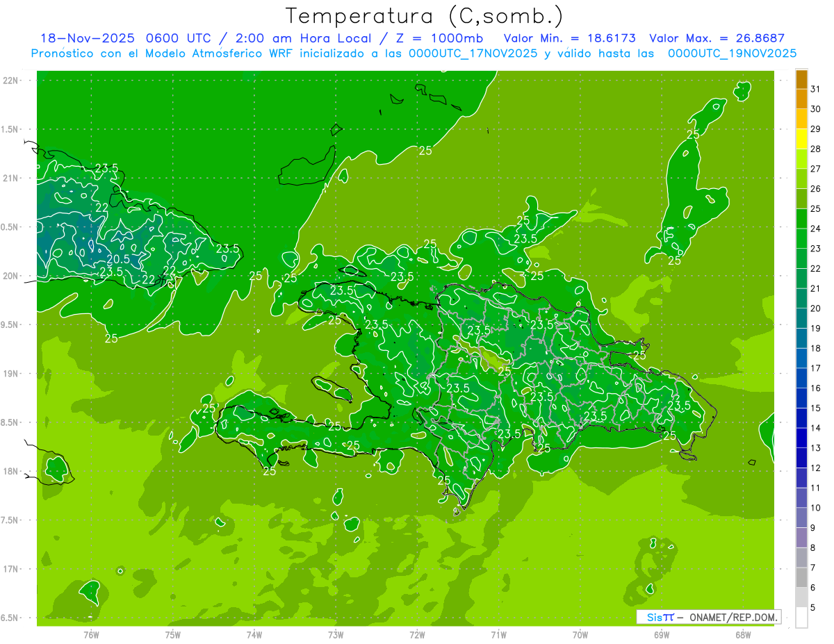Screen dimensions: 834x644
Task: Click the "0000UTC_19NOV2025" valid-until time
Action: [x=732, y=53]
